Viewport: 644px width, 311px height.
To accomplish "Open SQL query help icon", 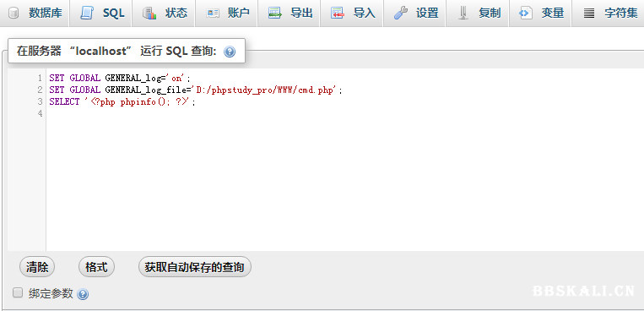I will (230, 52).
